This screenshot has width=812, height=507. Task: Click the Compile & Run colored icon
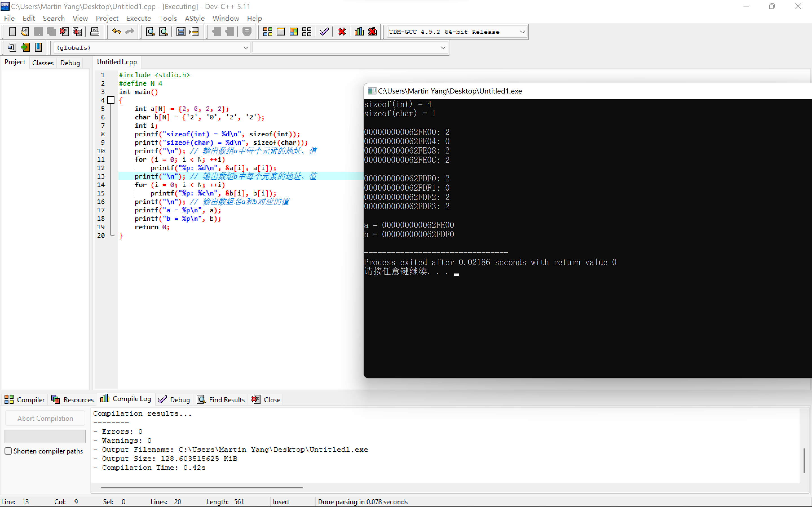click(x=294, y=32)
